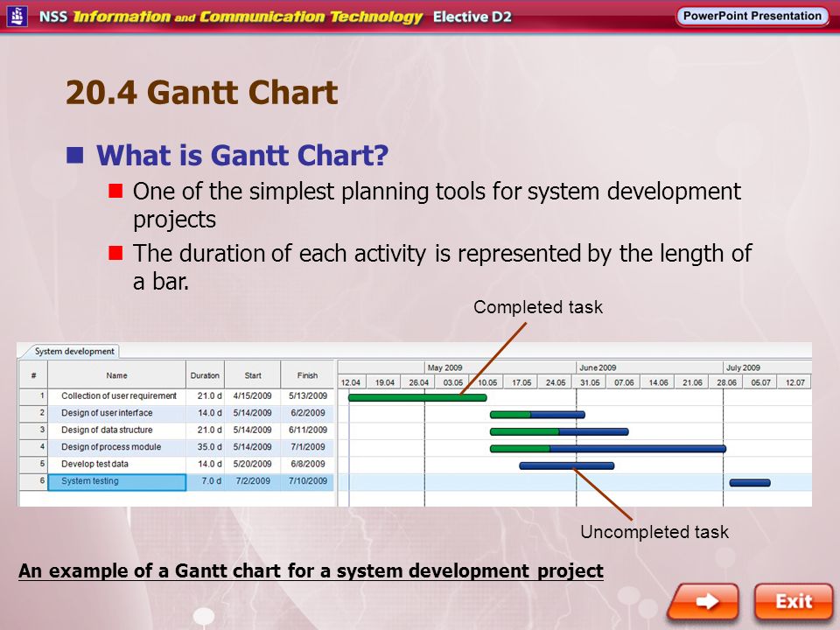The image size is (840, 630).
Task: Click the 7/1/2009 finish date cell
Action: (x=307, y=447)
